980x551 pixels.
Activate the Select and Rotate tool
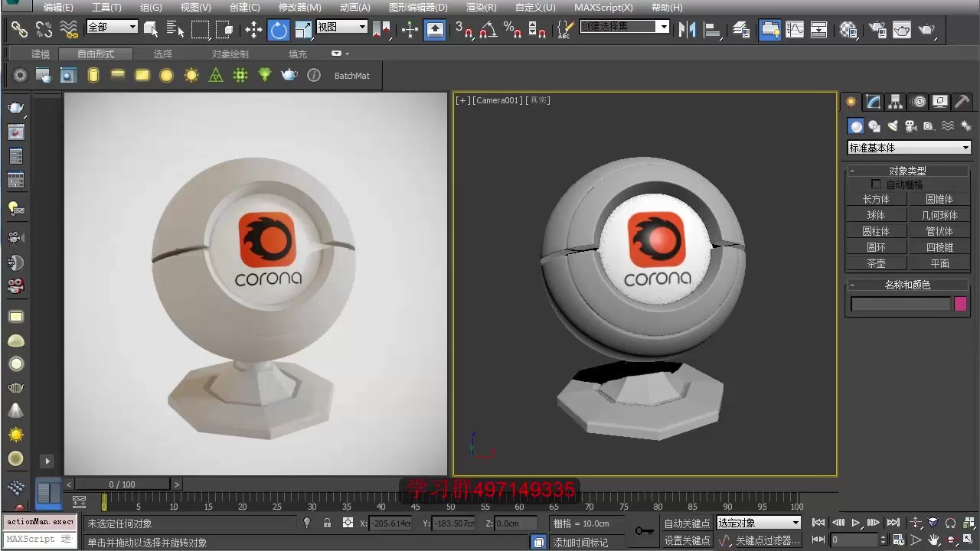click(278, 30)
